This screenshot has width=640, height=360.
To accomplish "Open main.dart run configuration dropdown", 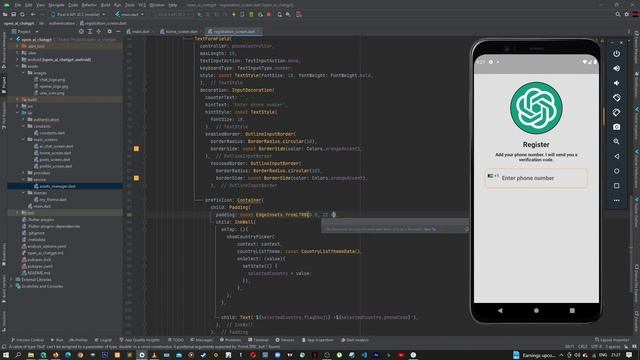I will point(129,14).
